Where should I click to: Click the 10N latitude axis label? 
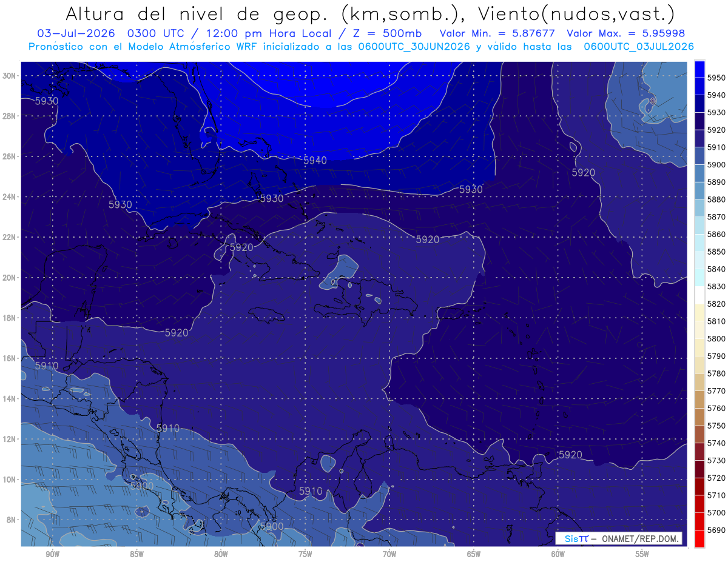click(8, 480)
